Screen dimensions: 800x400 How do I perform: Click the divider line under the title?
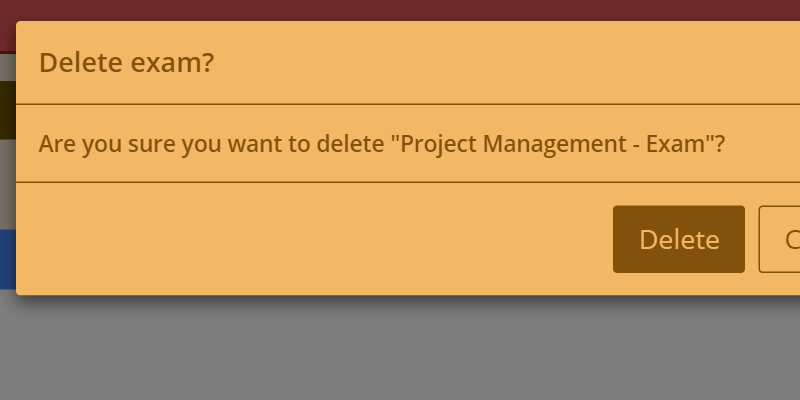400,103
